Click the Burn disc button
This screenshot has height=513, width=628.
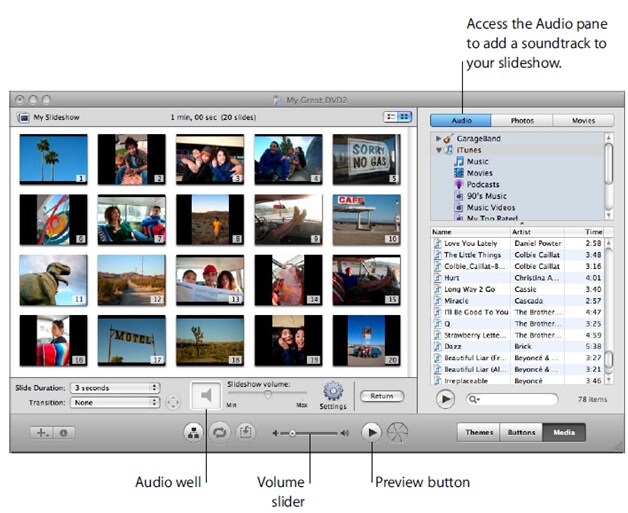pyautogui.click(x=397, y=433)
